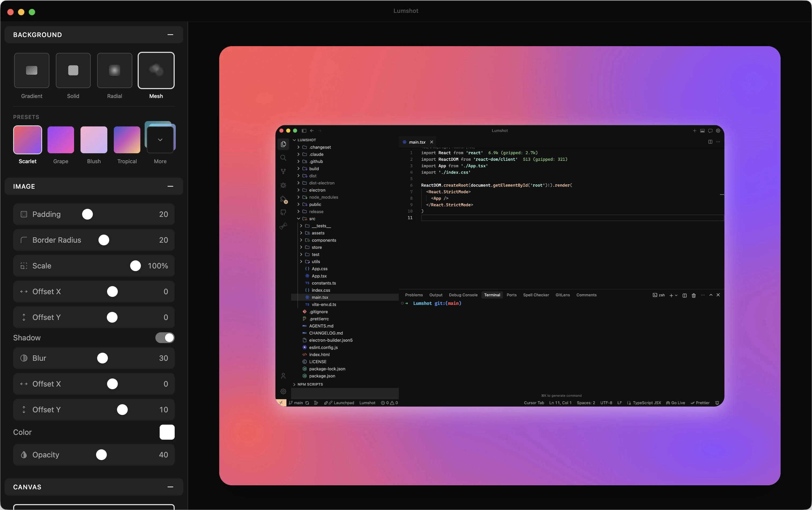This screenshot has height=510, width=812.
Task: Collapse the CANVAS section
Action: coord(170,487)
